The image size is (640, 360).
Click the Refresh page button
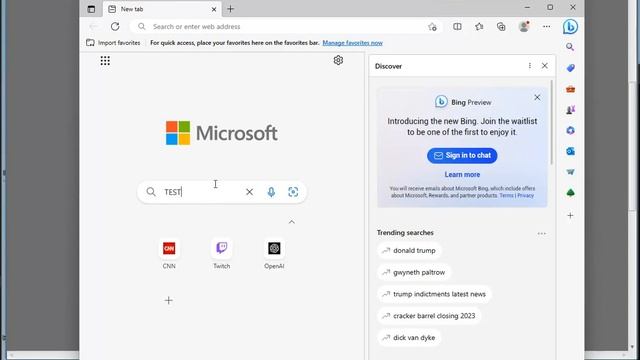115,27
